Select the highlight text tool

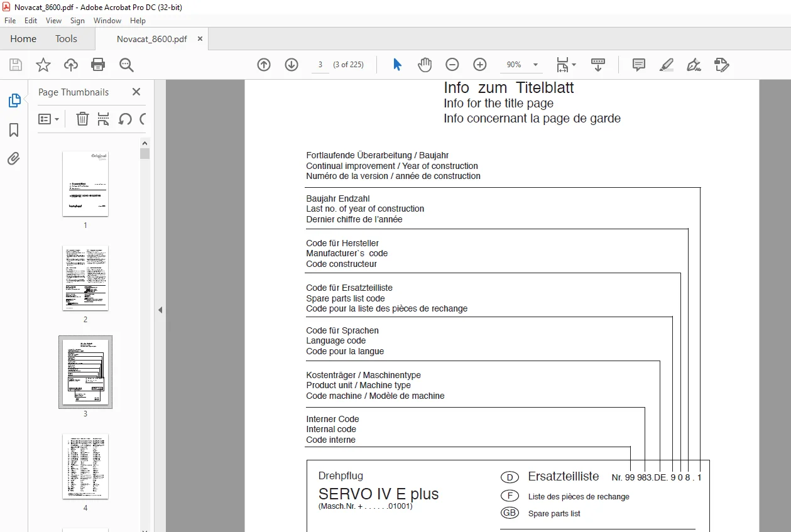[667, 65]
